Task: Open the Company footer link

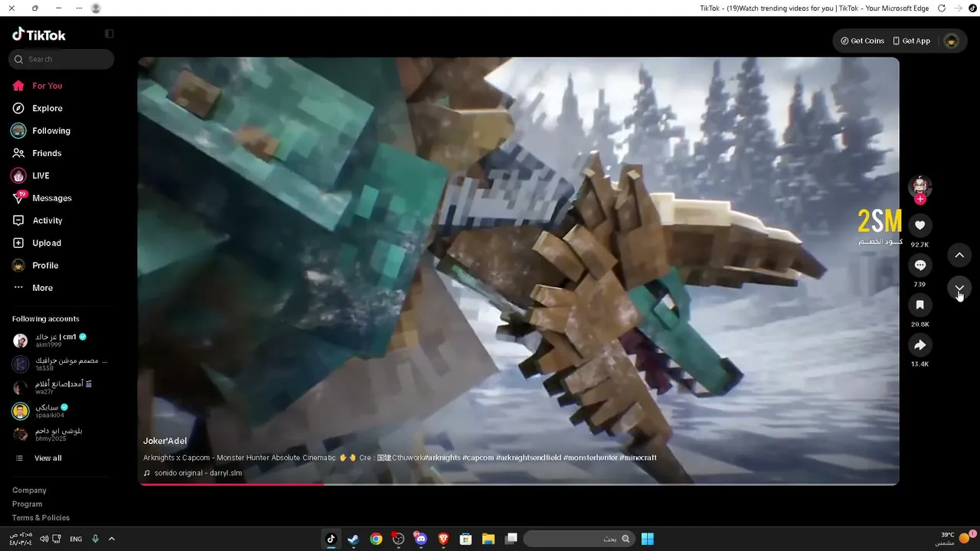Action: [29, 491]
